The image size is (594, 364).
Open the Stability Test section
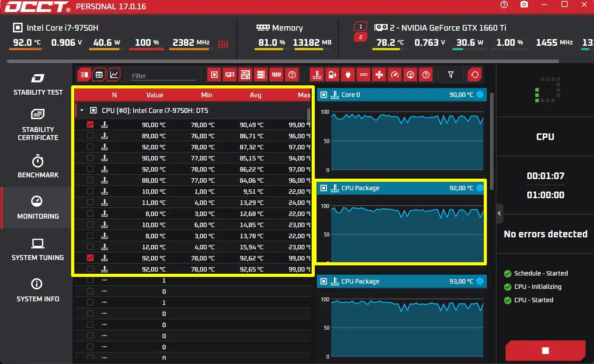[x=38, y=84]
